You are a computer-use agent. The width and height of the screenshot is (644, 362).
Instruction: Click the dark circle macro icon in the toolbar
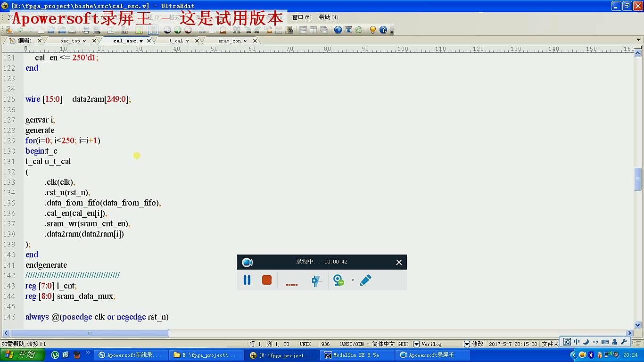pos(167,30)
